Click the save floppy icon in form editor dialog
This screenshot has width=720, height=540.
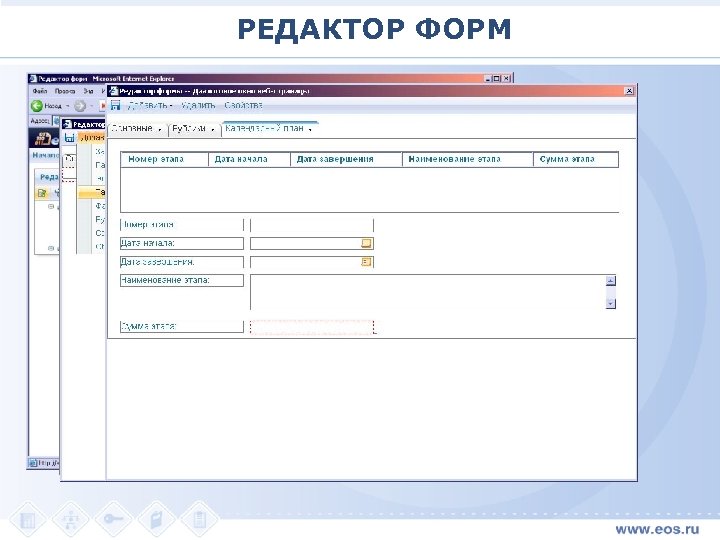[115, 105]
